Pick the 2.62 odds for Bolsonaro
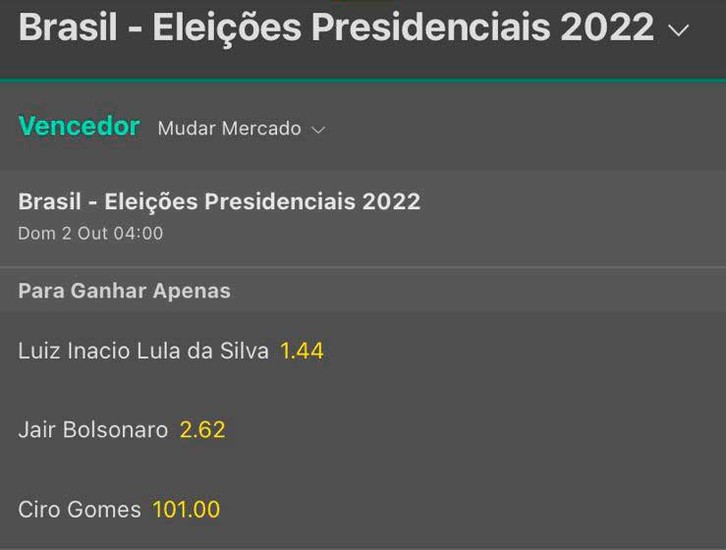Screen dimensions: 726x550 tap(203, 430)
